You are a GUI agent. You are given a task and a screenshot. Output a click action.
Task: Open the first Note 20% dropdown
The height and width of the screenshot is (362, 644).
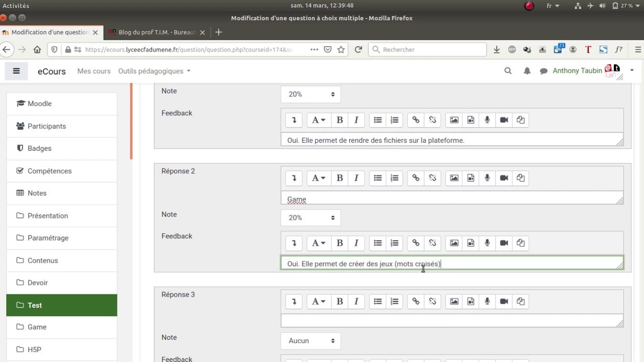(x=310, y=95)
